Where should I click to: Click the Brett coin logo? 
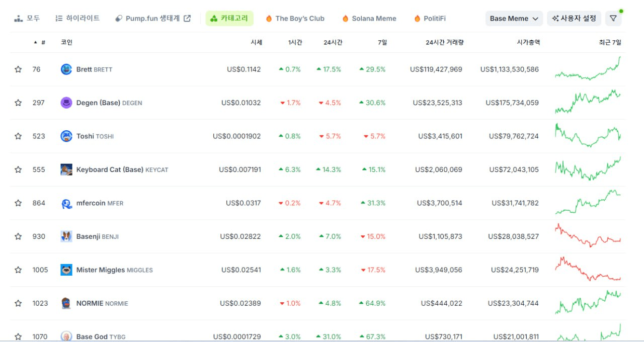click(66, 69)
